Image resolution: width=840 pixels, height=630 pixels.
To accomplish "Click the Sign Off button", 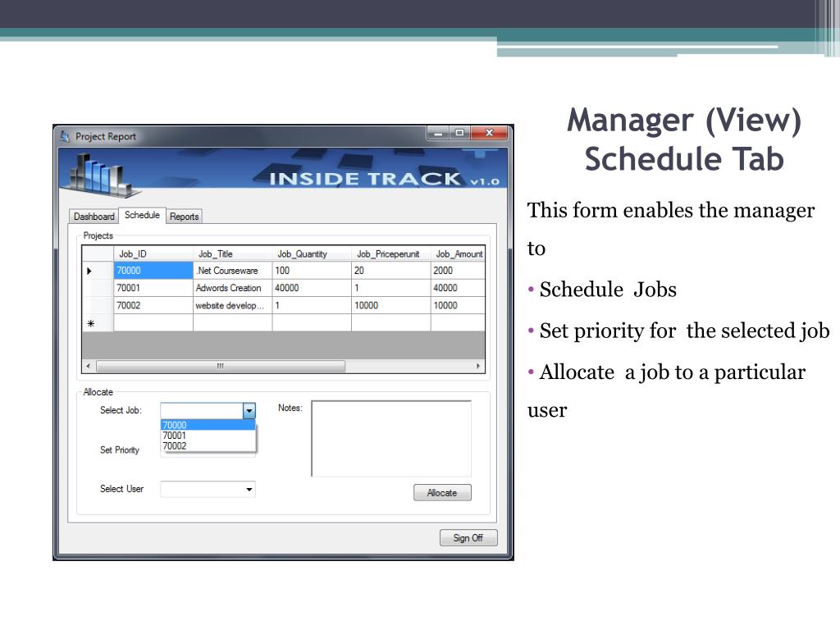I will tap(468, 538).
